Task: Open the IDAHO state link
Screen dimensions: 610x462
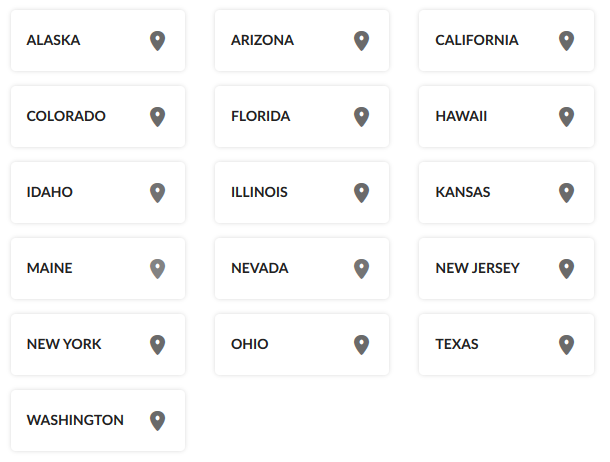Action: [50, 192]
